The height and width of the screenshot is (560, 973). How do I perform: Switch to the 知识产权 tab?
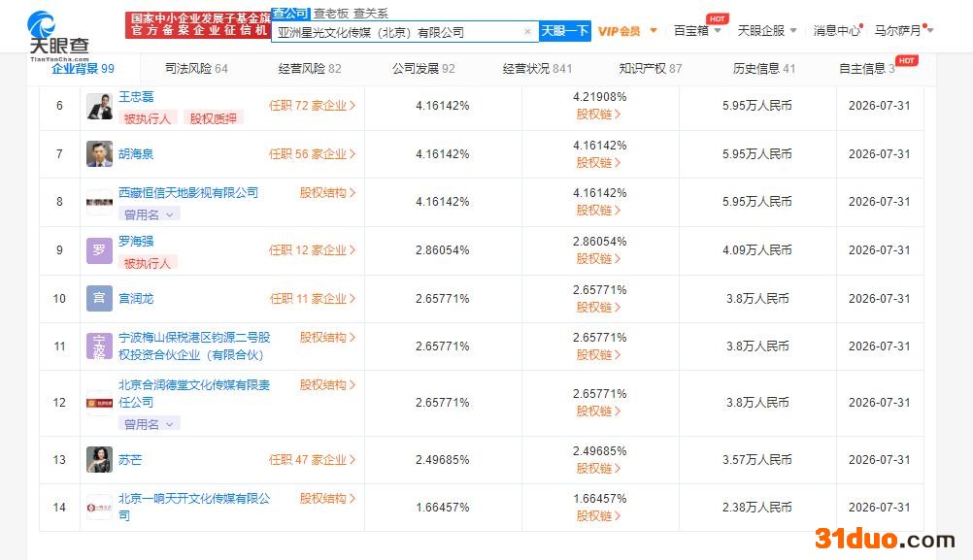pyautogui.click(x=651, y=69)
